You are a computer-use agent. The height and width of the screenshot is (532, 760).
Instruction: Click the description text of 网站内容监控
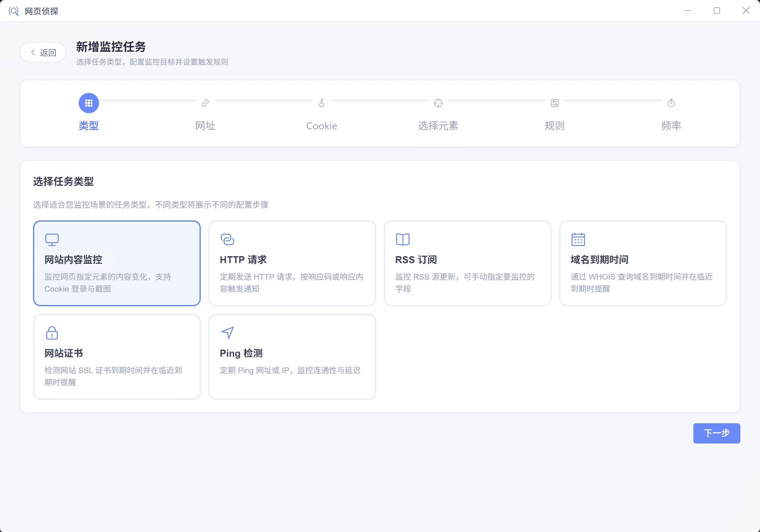click(108, 282)
